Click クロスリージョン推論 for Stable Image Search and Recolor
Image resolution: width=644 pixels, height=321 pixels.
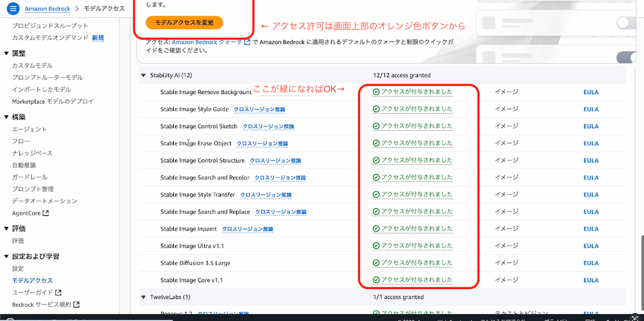[280, 177]
